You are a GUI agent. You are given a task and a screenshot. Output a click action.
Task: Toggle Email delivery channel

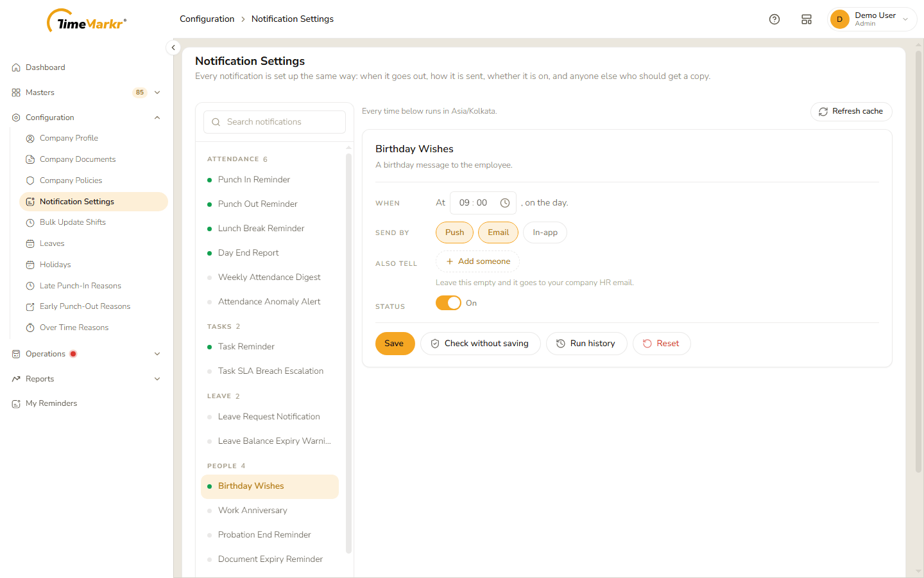tap(498, 232)
